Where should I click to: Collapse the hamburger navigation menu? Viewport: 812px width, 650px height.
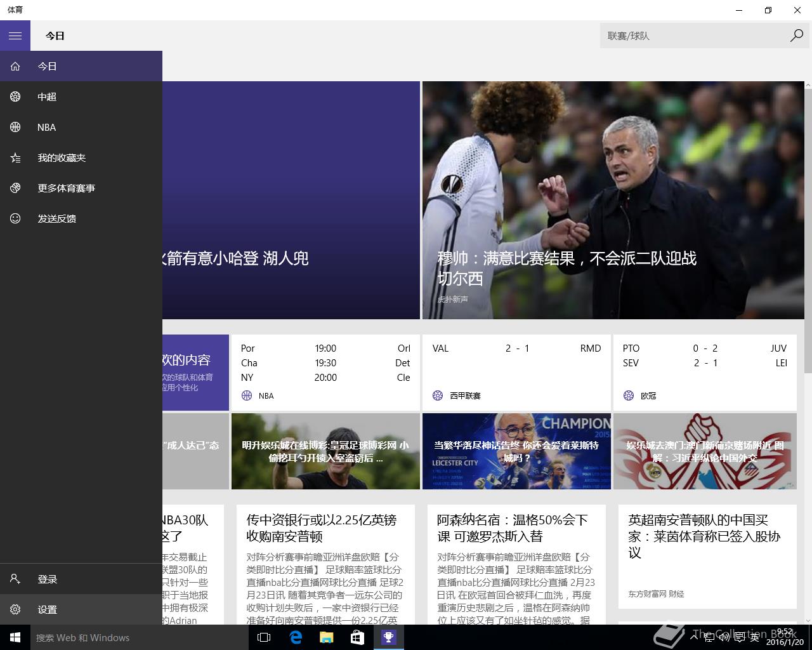tap(15, 36)
